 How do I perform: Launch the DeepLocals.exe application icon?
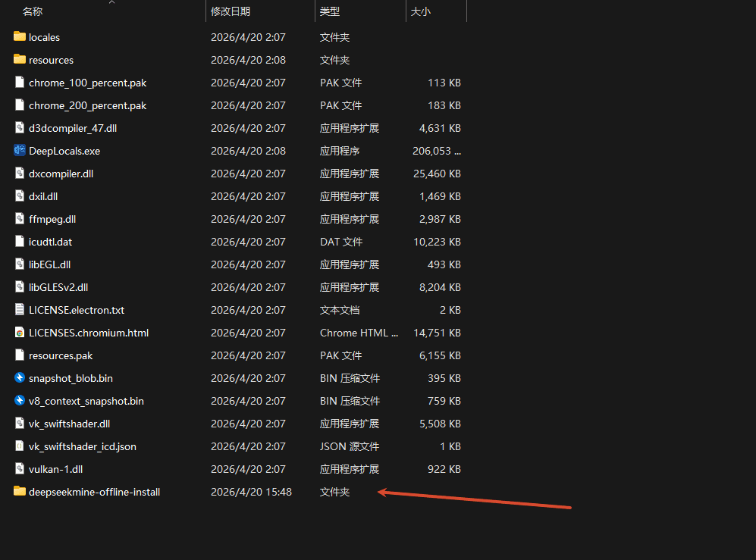tap(19, 150)
